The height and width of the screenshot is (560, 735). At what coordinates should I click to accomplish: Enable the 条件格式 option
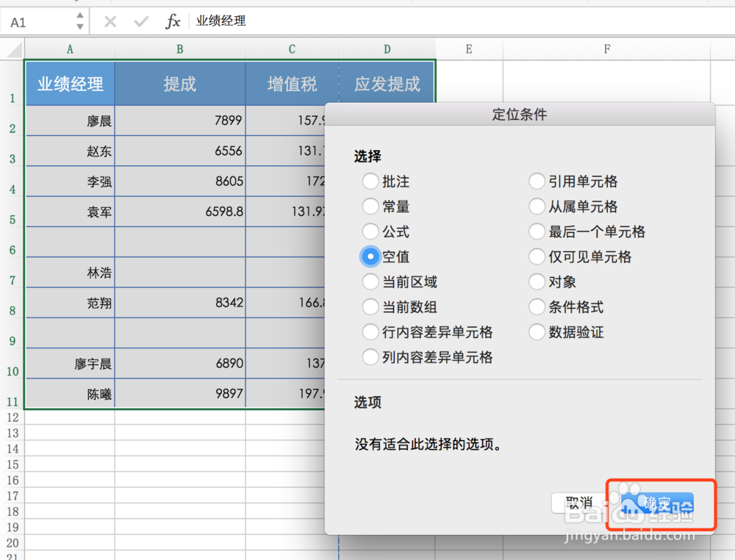537,307
